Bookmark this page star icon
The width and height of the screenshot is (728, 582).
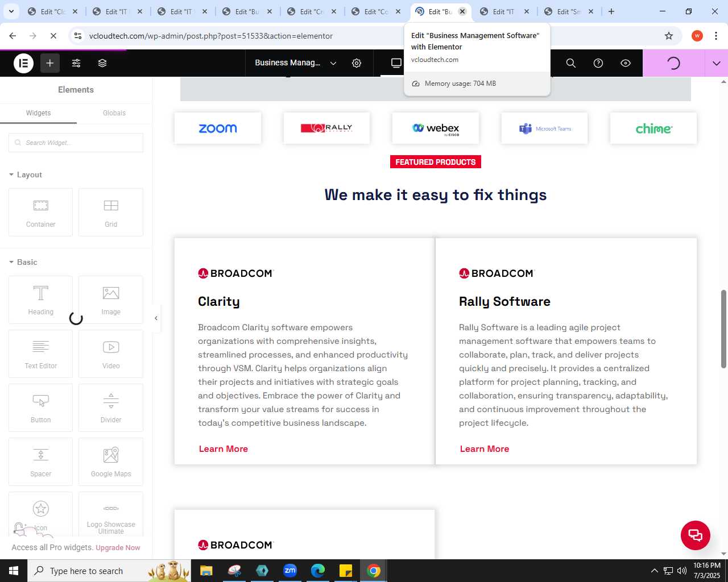[x=669, y=36]
